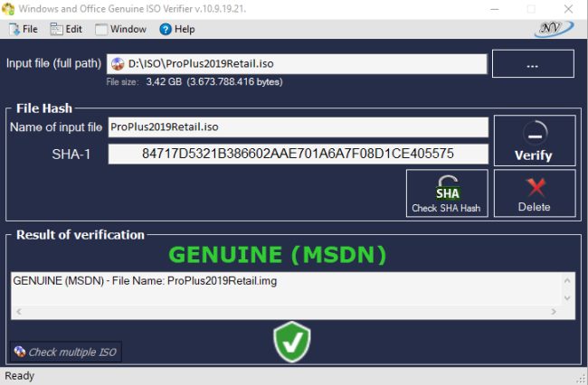Click the browse button with three dots
Screen dimensions: 588x385
[x=533, y=63]
